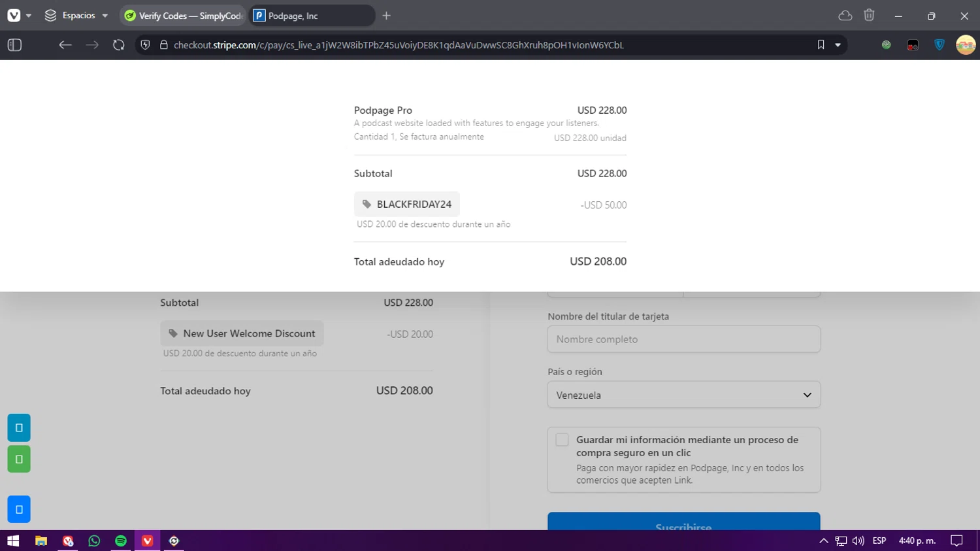Open the Windows Start menu
This screenshot has width=980, height=551.
[x=13, y=541]
